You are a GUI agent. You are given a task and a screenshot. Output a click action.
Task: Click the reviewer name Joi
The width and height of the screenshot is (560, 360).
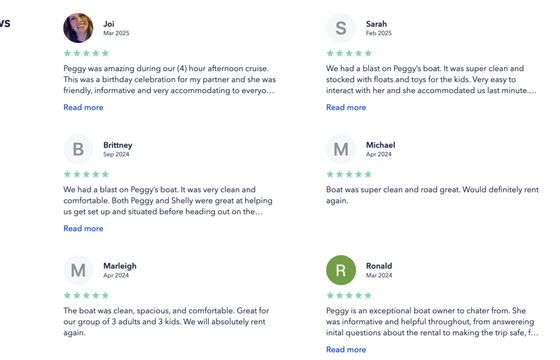[x=109, y=24]
